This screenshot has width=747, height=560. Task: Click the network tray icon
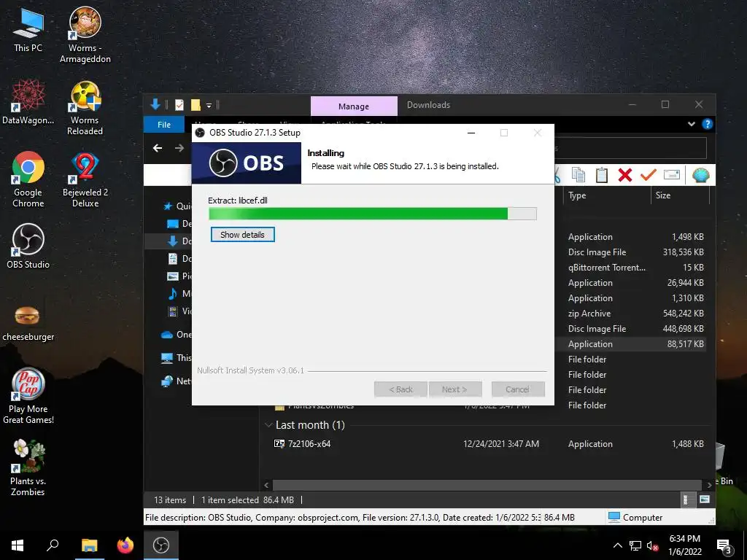point(635,545)
